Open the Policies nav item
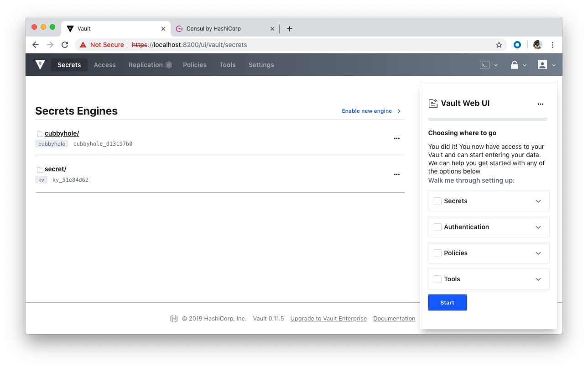The height and width of the screenshot is (368, 588). pyautogui.click(x=195, y=65)
